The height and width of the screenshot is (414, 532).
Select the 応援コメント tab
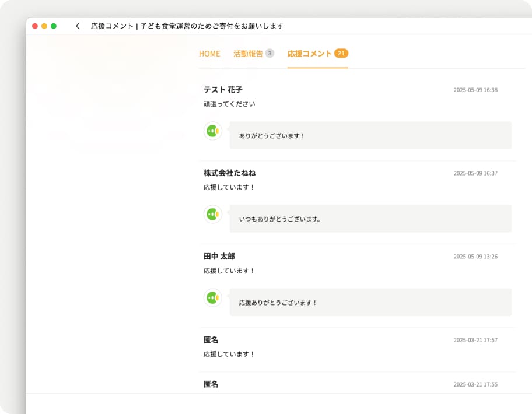click(x=309, y=54)
